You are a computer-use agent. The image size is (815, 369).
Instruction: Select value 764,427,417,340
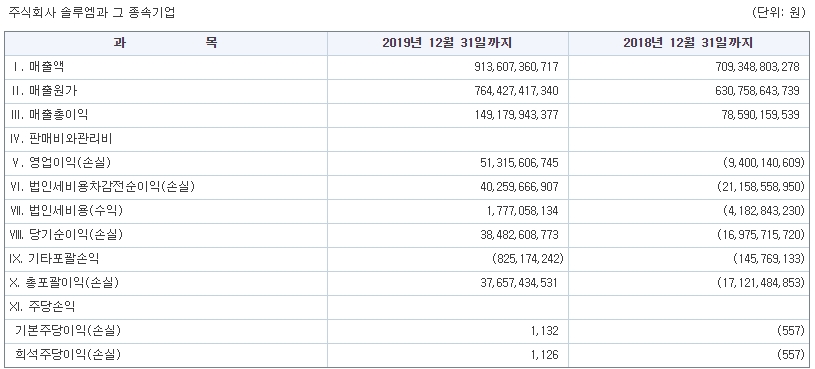[x=517, y=91]
